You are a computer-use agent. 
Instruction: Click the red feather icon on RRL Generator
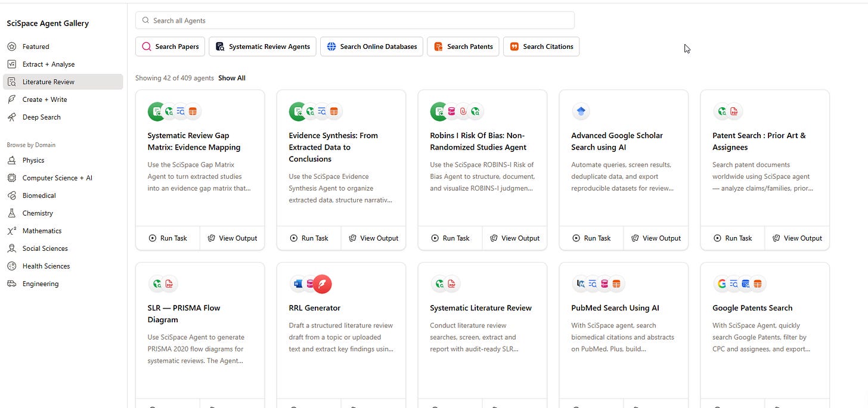click(x=322, y=284)
